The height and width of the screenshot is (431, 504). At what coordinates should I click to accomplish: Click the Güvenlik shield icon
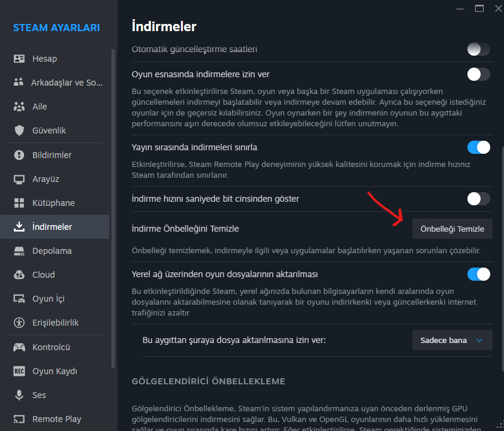coord(19,130)
